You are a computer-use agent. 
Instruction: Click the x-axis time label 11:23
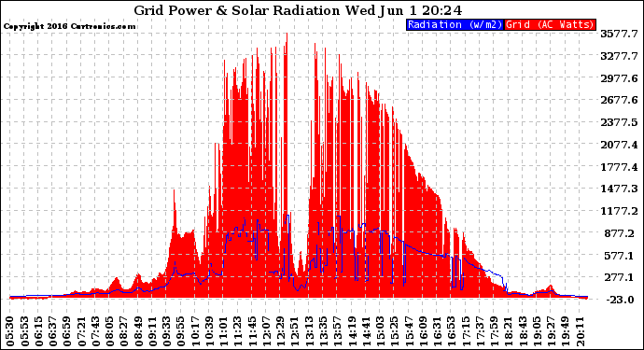(238, 331)
